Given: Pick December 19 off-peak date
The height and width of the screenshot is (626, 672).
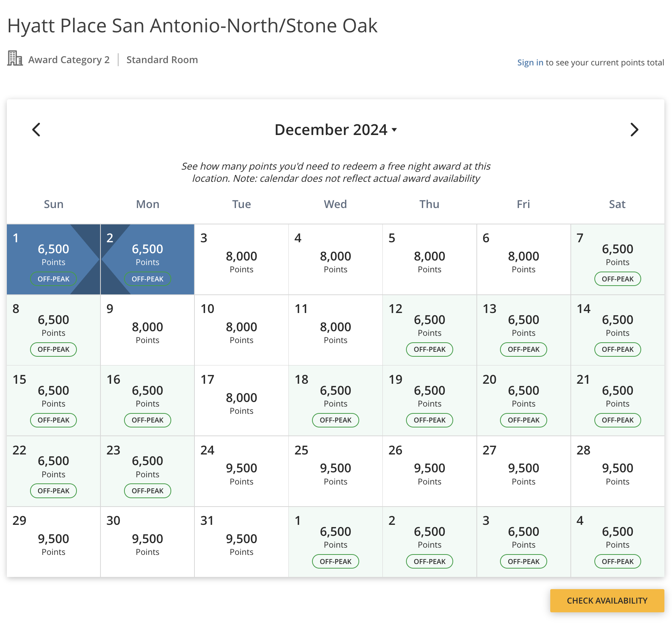Looking at the screenshot, I should click(x=430, y=401).
